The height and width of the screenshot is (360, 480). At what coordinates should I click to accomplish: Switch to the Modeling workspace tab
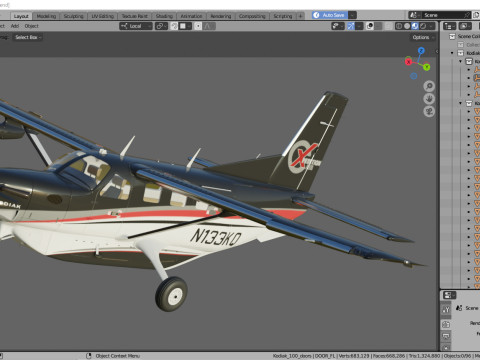[46, 16]
